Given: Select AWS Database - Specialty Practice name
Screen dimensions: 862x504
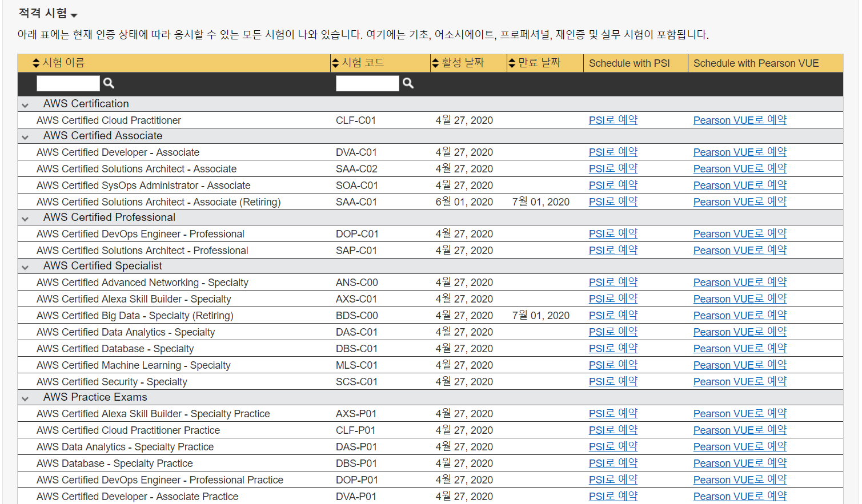Looking at the screenshot, I should pos(115,463).
